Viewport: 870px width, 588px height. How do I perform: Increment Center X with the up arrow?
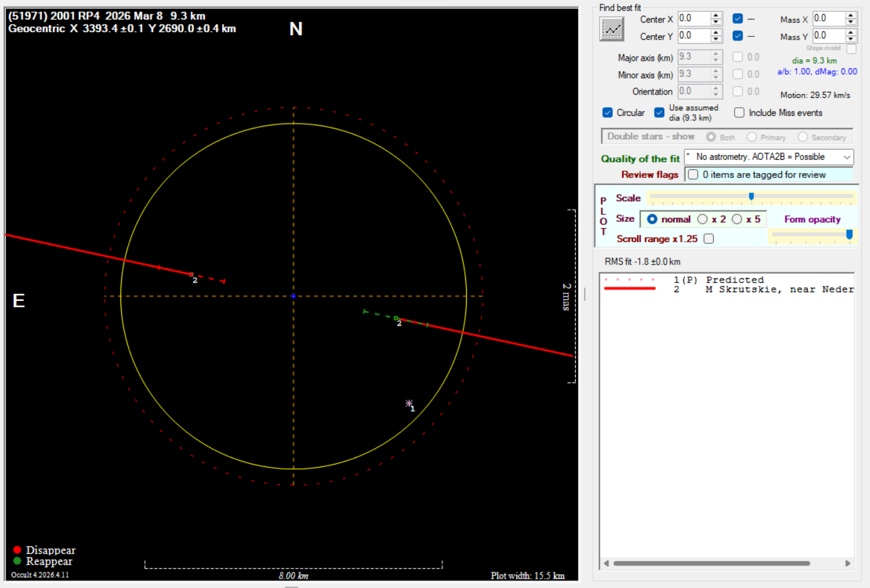tap(716, 15)
